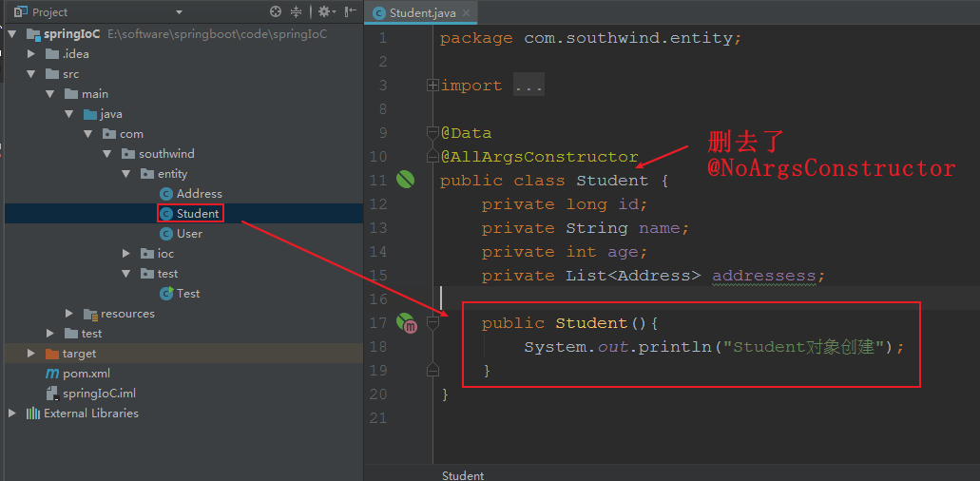
Task: Open the pom.xml file
Action: (x=86, y=374)
